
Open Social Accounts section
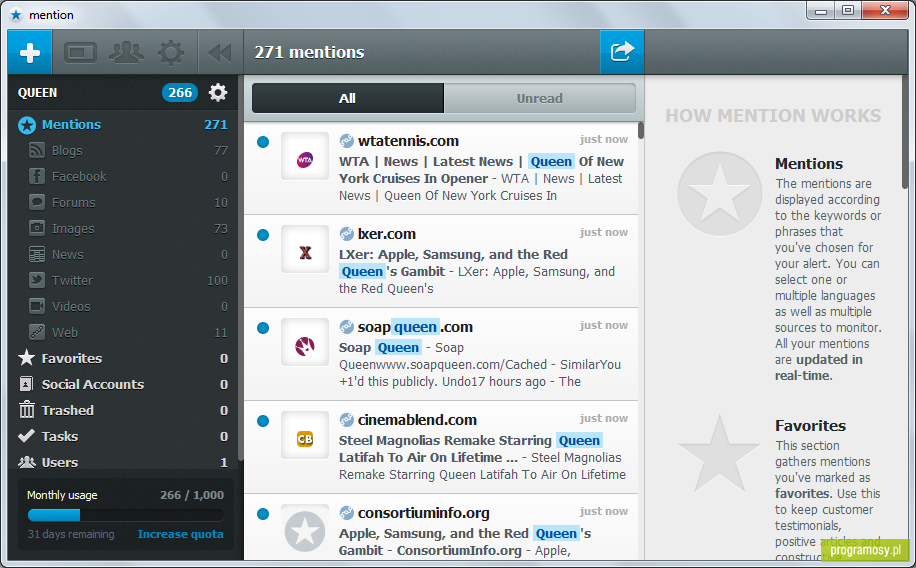(x=123, y=385)
